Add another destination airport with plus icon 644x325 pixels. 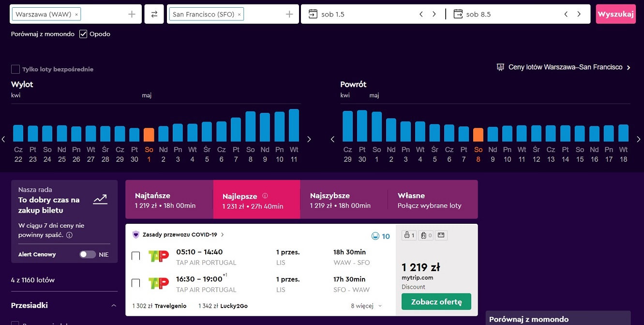point(289,15)
